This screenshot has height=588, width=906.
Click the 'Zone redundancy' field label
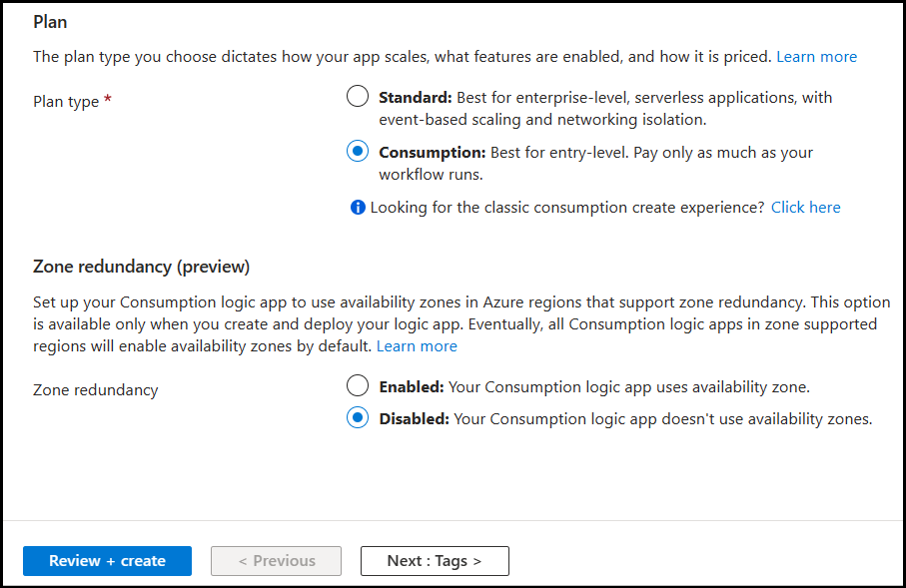(x=95, y=390)
